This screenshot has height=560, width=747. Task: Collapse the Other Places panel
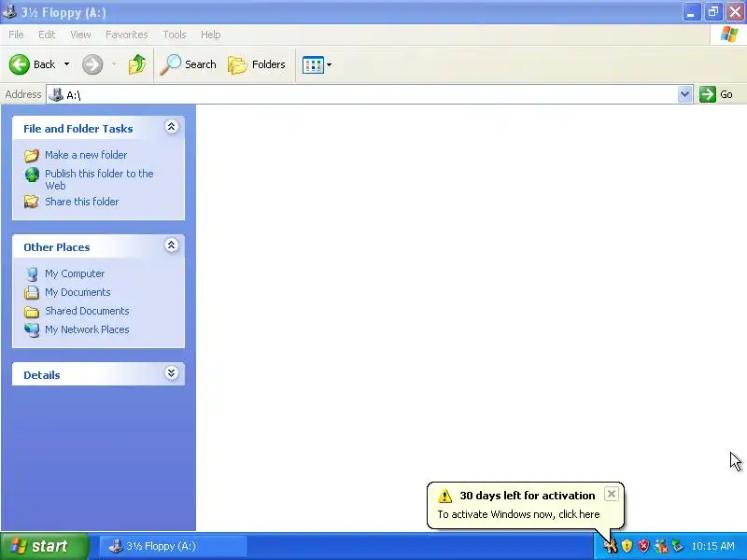point(172,245)
